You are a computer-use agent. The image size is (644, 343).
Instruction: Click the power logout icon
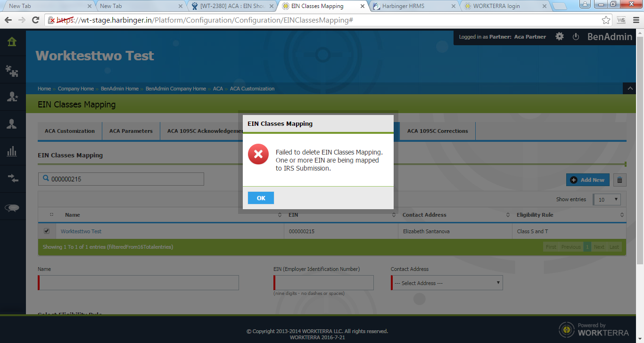[x=576, y=37]
